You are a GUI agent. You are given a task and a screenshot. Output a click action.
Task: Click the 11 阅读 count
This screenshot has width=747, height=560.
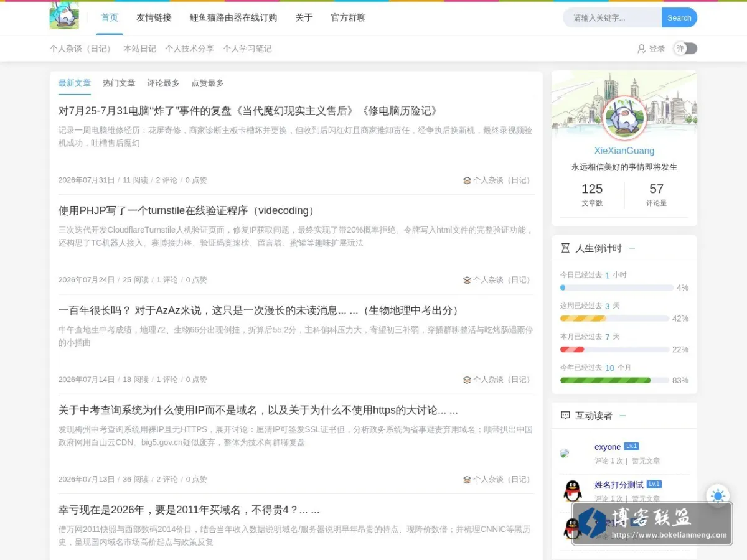pyautogui.click(x=135, y=180)
